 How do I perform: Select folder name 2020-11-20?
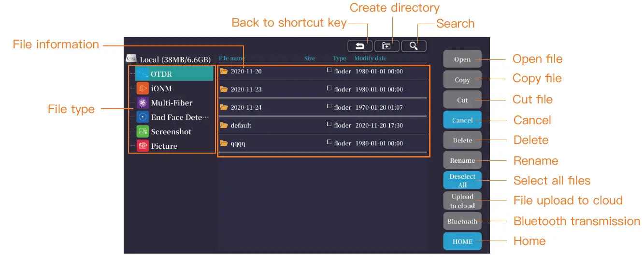pyautogui.click(x=246, y=71)
